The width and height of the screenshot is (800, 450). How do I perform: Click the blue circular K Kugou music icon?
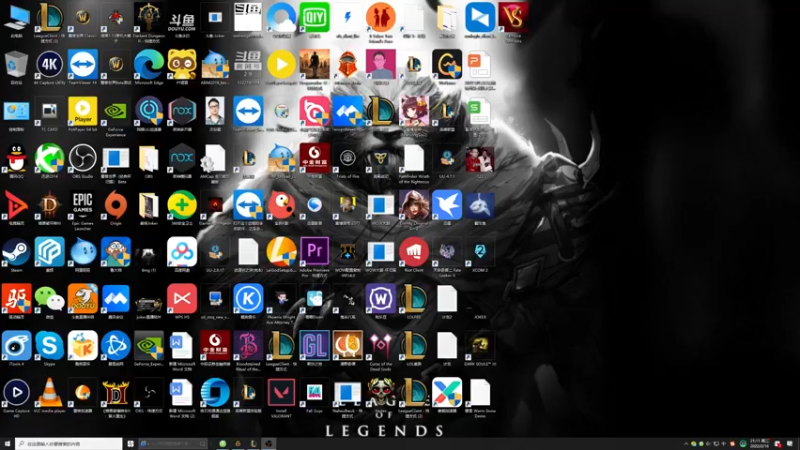248,301
